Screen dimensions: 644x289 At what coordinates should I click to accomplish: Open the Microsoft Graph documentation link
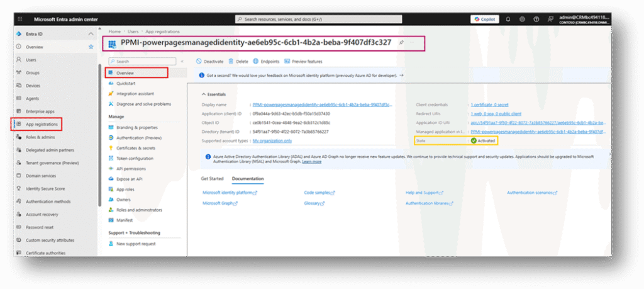point(220,203)
